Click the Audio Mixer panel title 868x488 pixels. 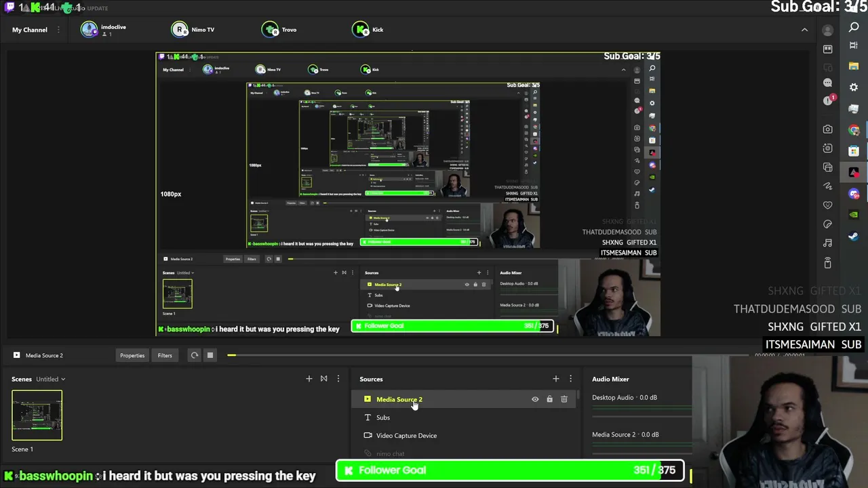(610, 379)
